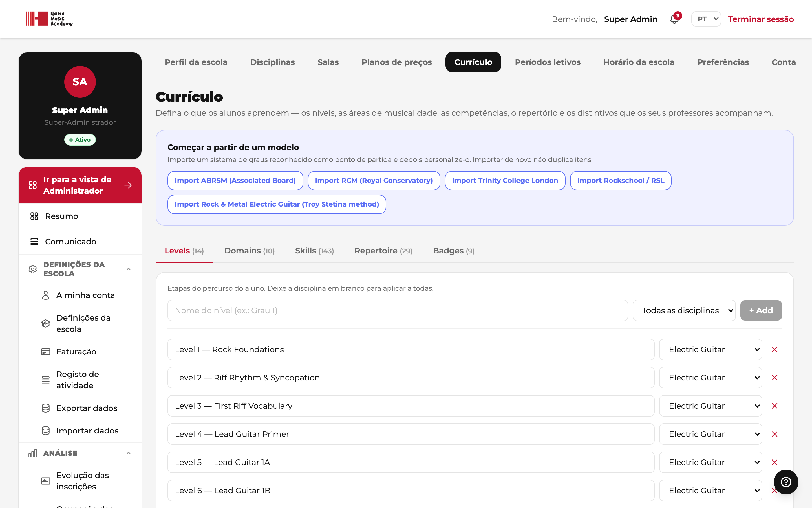This screenshot has width=812, height=508.
Task: Import the Troy Stetina guitar method
Action: point(277,204)
